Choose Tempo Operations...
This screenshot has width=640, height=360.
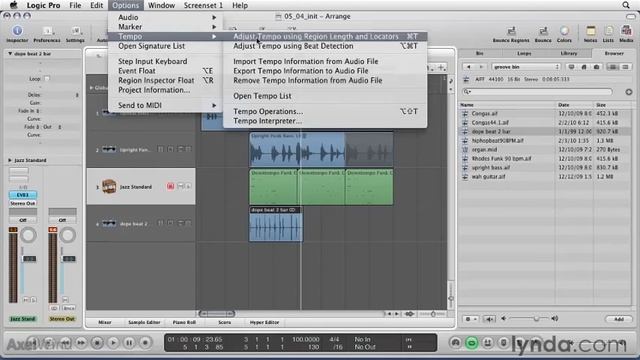click(x=325, y=111)
